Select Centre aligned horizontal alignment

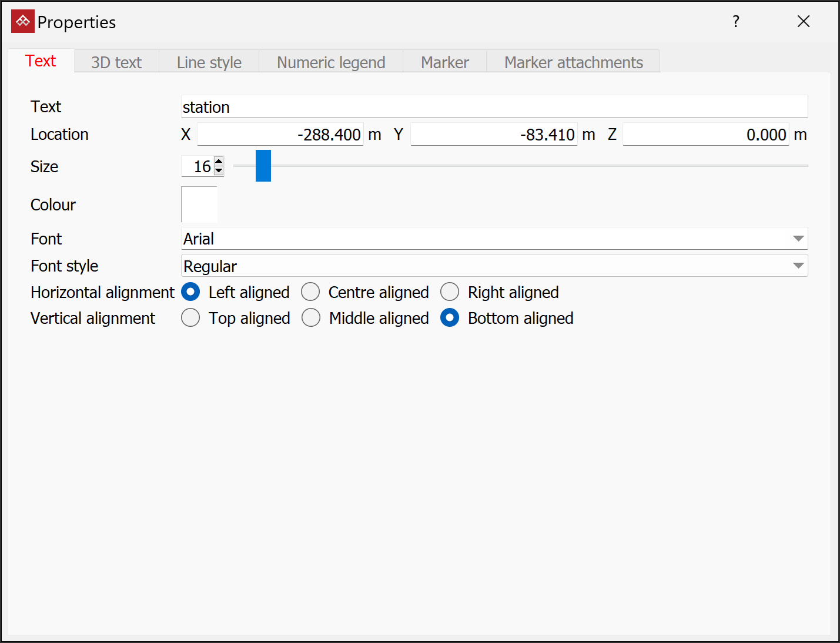click(x=310, y=292)
